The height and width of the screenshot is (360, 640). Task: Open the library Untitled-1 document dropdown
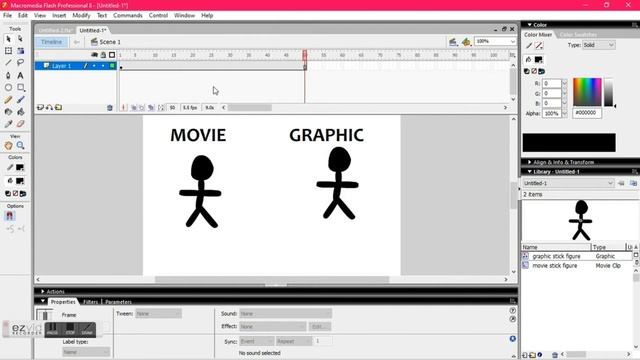(x=568, y=183)
